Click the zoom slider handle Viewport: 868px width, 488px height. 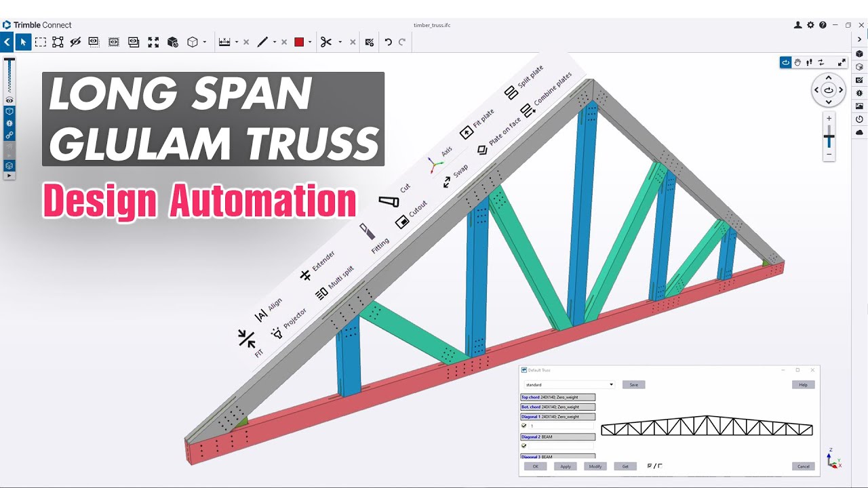(829, 138)
